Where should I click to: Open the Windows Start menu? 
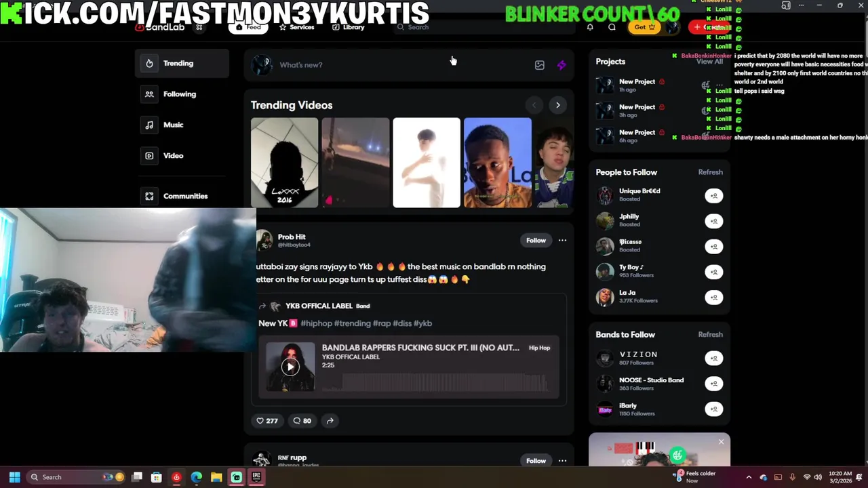click(x=14, y=477)
